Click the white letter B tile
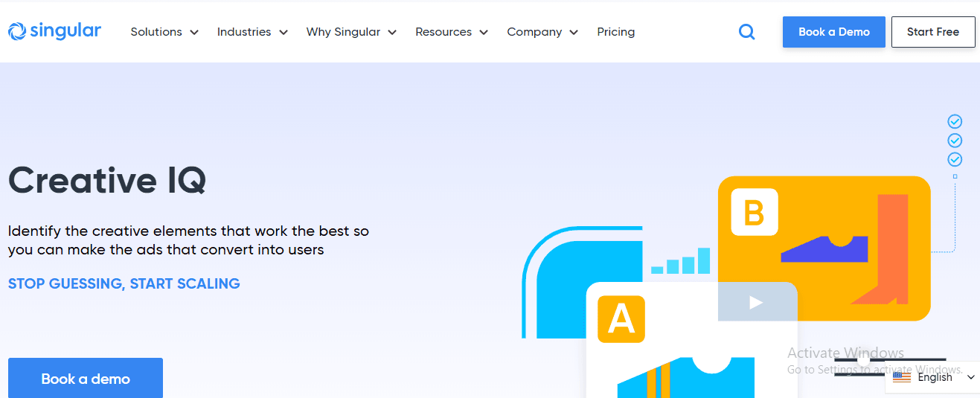 754,213
